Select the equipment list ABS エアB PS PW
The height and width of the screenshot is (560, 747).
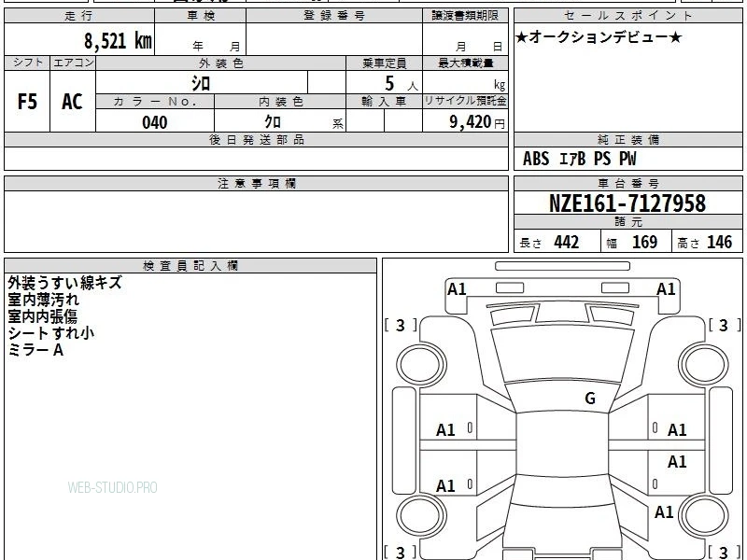click(579, 159)
